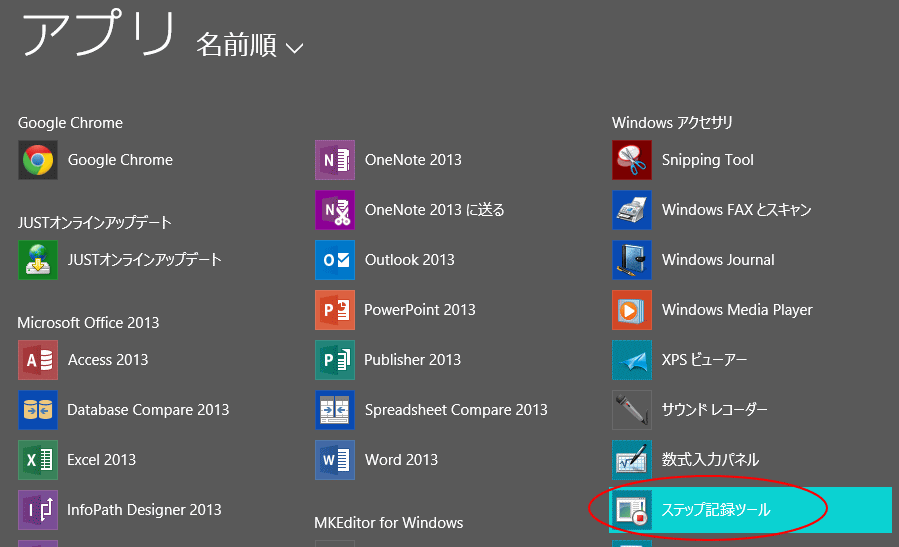Launch the InfoPath Designer 2013 icon
The width and height of the screenshot is (899, 547).
click(38, 510)
